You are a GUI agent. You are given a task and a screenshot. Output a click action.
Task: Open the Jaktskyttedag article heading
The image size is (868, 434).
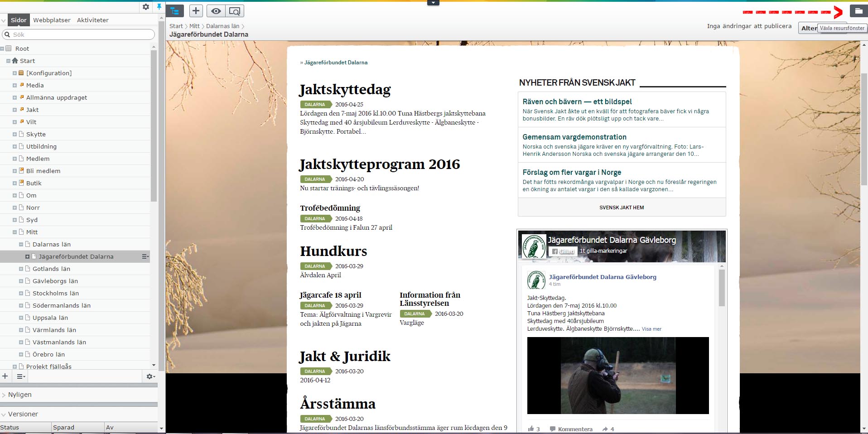tap(345, 89)
